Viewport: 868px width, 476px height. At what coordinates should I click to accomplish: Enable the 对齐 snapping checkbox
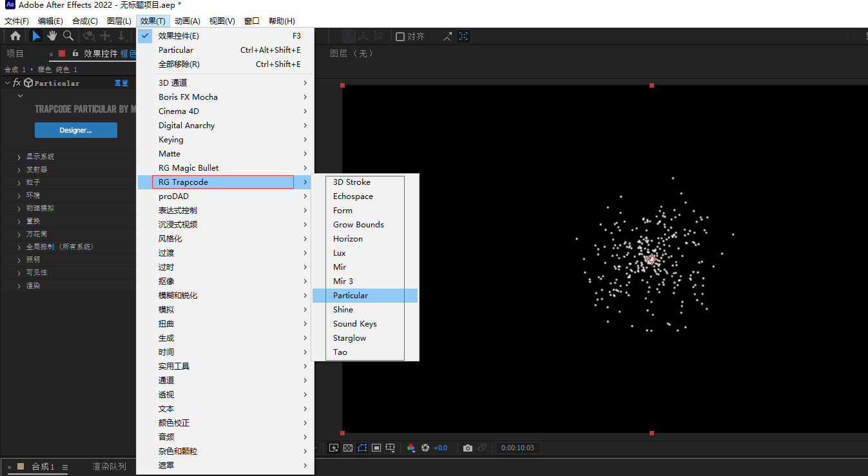pyautogui.click(x=400, y=37)
